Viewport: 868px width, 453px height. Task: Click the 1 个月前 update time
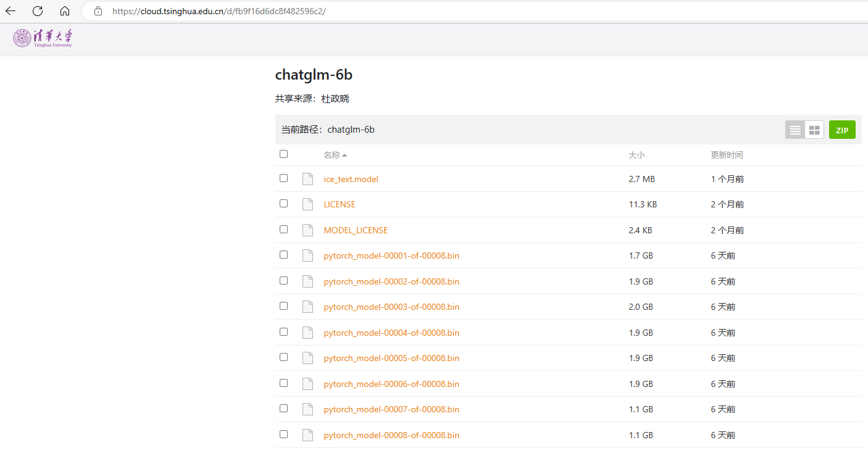tap(727, 179)
